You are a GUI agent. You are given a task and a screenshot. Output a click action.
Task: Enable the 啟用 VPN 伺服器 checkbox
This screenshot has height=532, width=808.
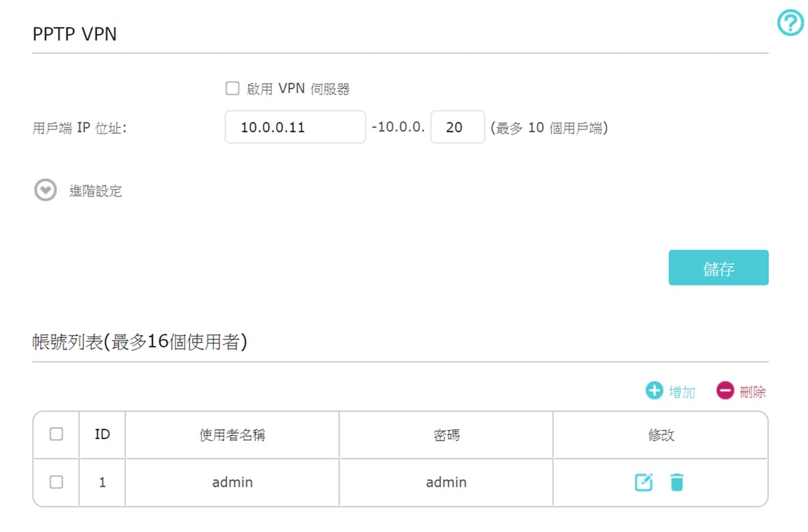coord(232,89)
